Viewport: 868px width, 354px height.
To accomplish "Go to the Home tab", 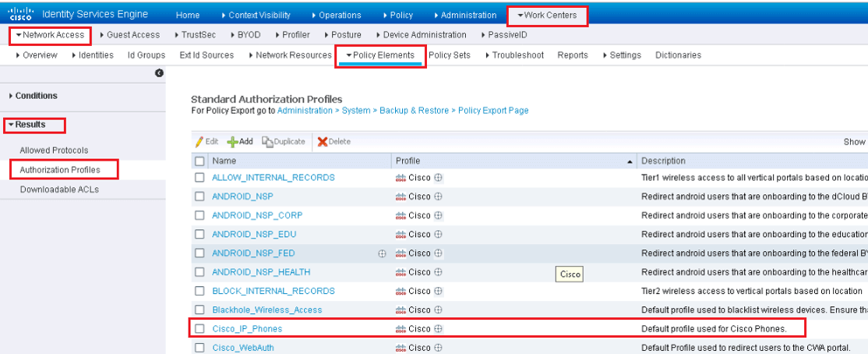I will (x=188, y=15).
